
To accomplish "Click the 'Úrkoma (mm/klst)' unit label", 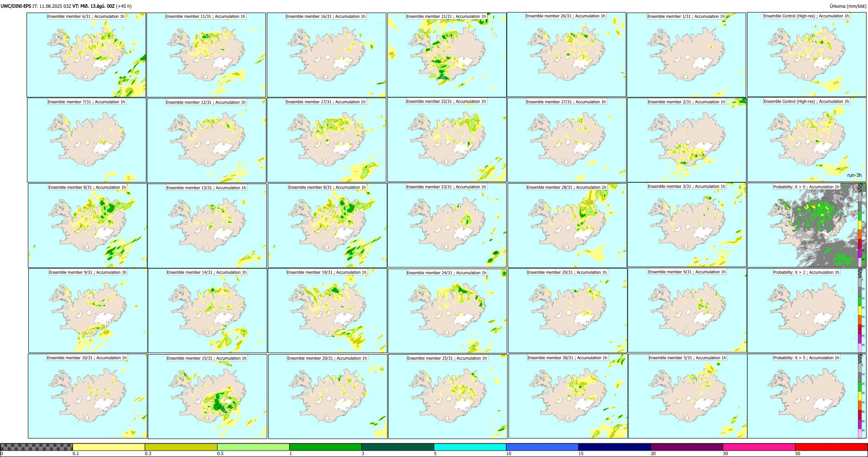I will (x=847, y=6).
